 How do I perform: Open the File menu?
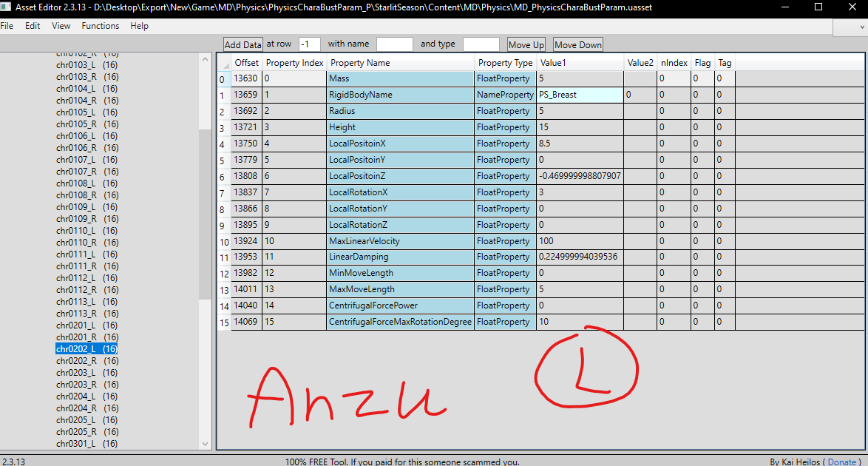tap(7, 26)
